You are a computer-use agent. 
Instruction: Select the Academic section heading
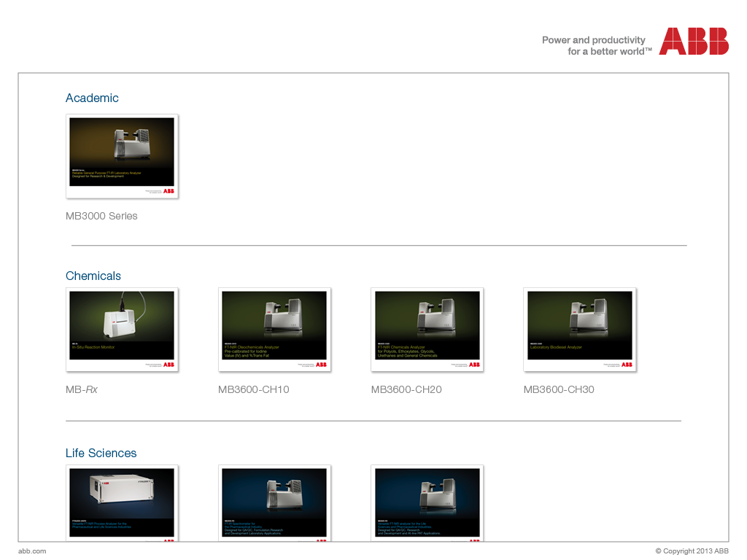point(92,98)
